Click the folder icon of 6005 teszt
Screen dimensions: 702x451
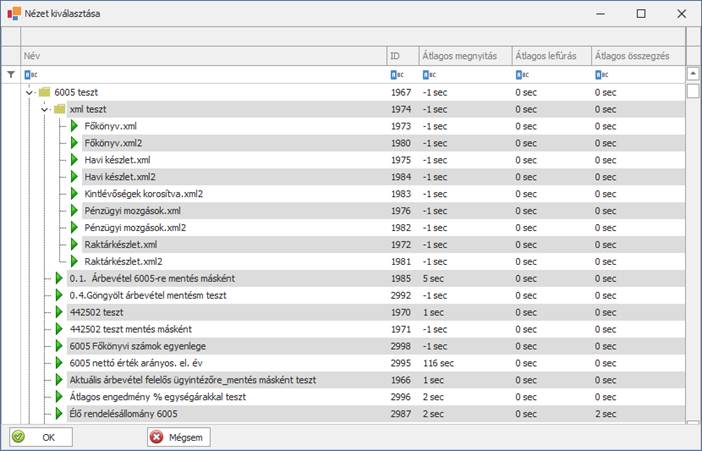coord(44,92)
